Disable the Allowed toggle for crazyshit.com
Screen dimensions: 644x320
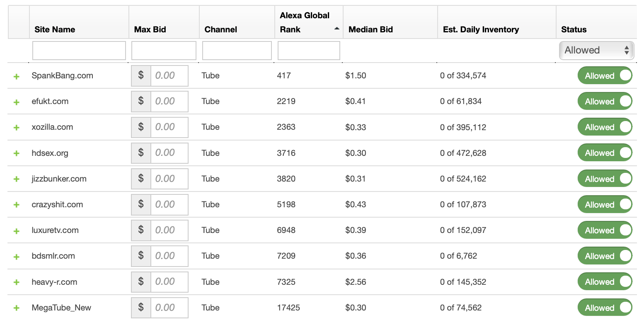pos(605,204)
